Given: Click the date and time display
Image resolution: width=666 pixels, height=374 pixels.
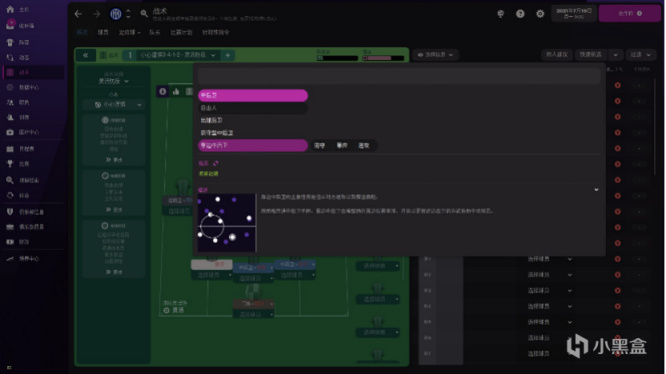Looking at the screenshot, I should tap(574, 13).
